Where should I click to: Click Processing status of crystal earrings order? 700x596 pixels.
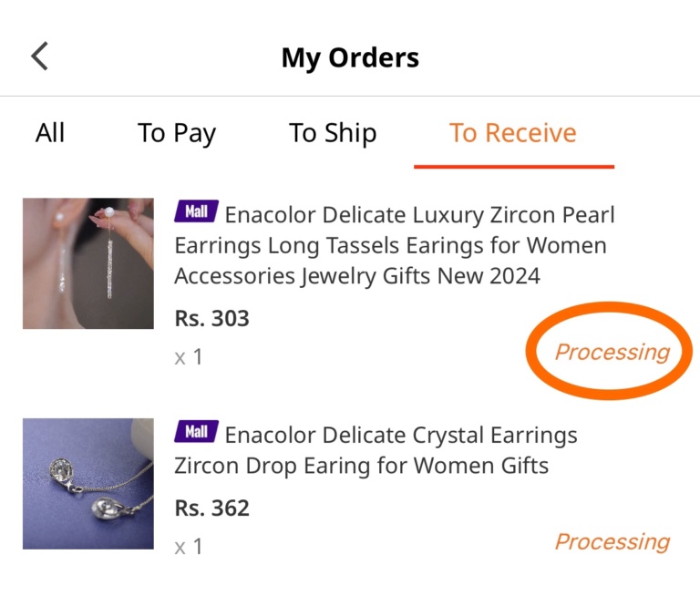(x=612, y=541)
